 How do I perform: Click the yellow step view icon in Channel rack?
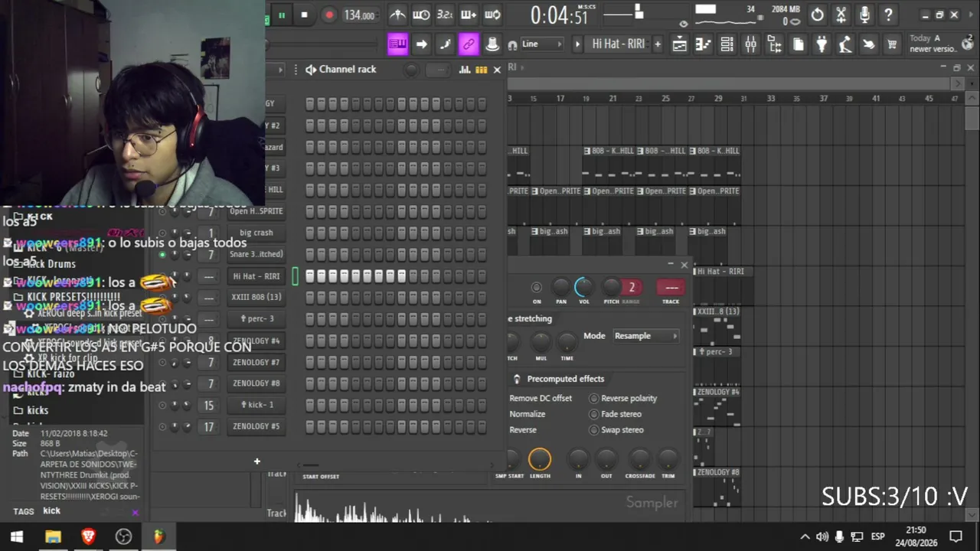(481, 70)
